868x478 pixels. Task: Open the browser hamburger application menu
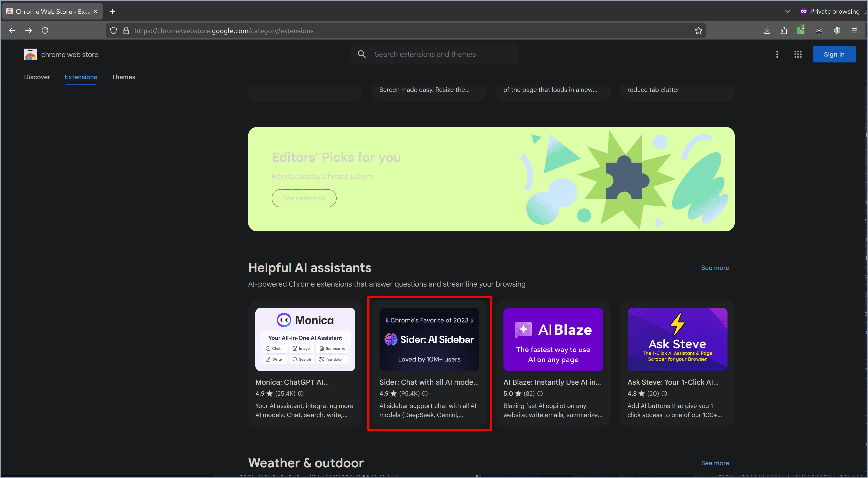pos(854,31)
